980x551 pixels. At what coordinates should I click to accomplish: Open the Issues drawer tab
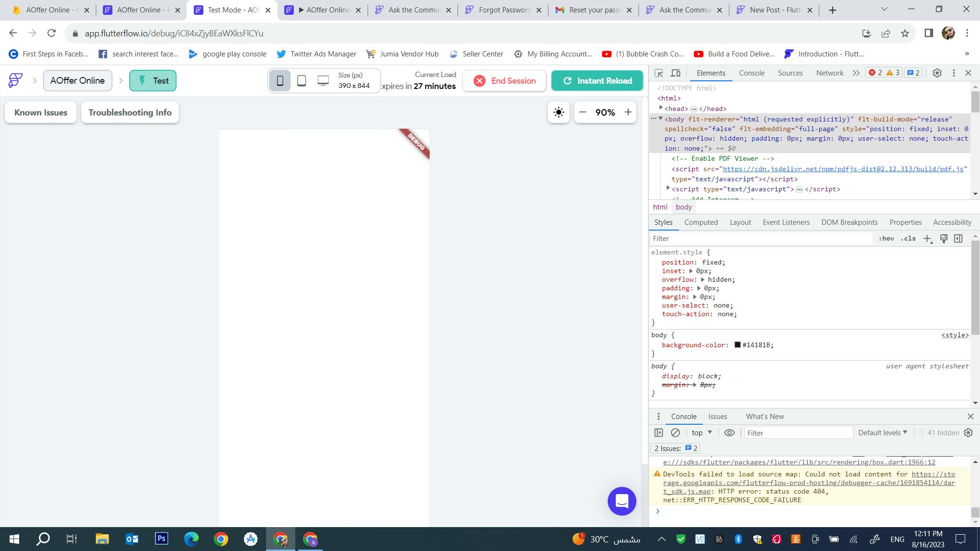point(718,417)
